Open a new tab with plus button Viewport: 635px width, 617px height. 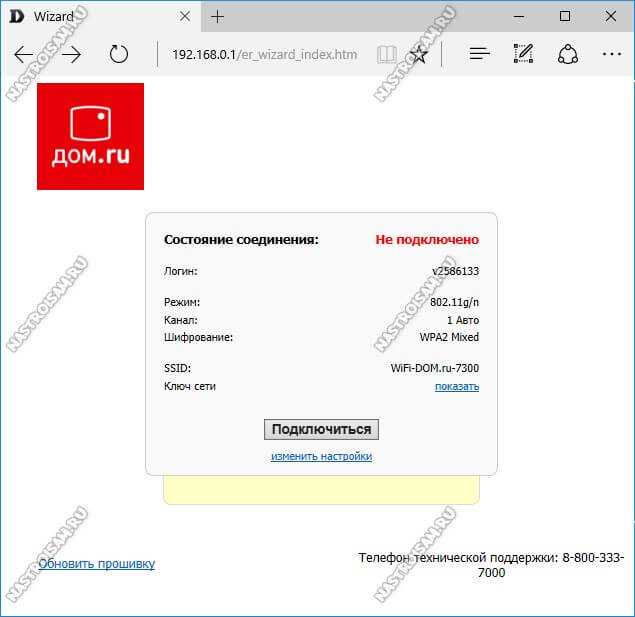point(217,17)
